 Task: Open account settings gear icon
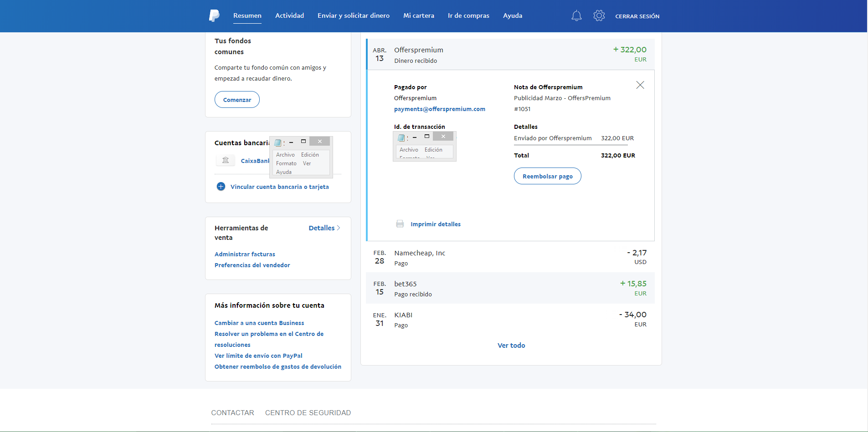[x=599, y=16]
